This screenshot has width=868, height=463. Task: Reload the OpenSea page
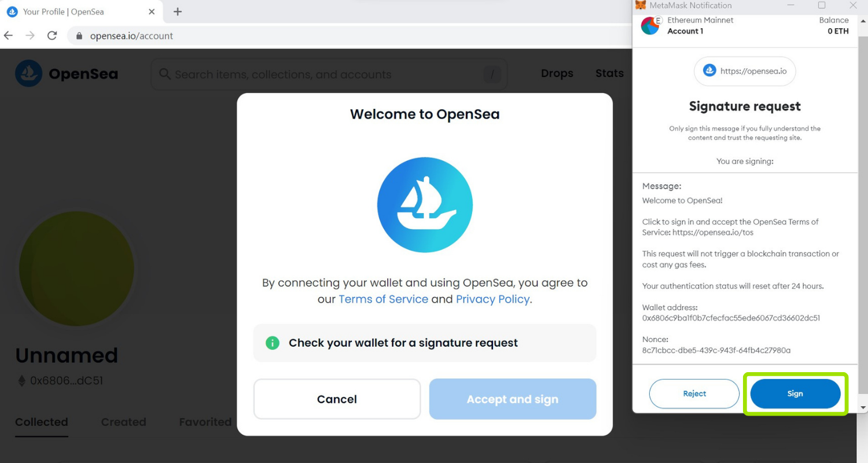[52, 35]
